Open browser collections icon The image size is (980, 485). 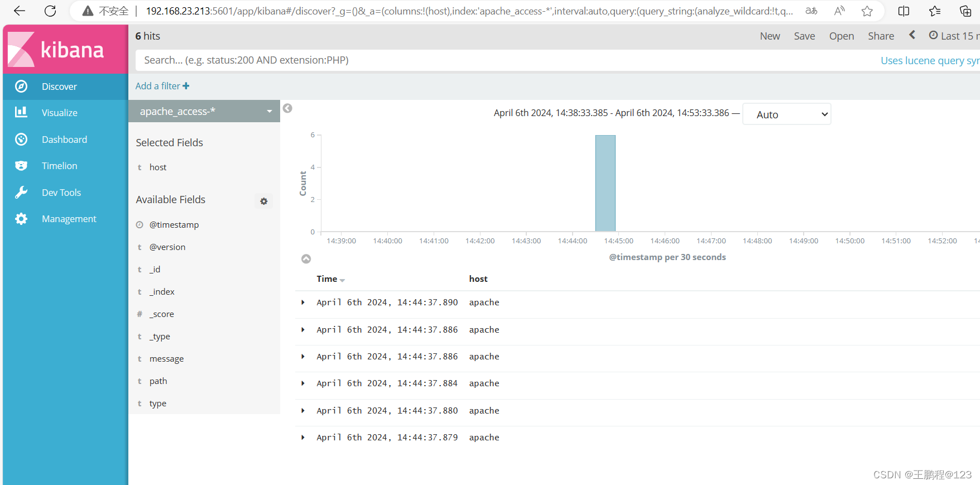pyautogui.click(x=965, y=11)
